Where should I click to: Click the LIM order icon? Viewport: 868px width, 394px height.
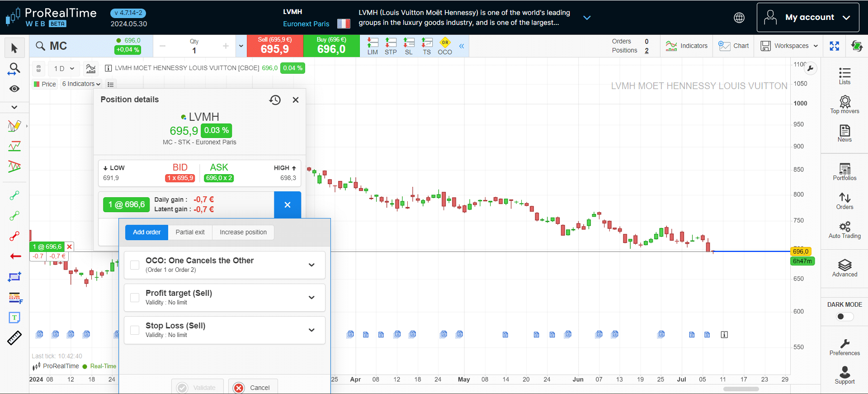[x=373, y=46]
